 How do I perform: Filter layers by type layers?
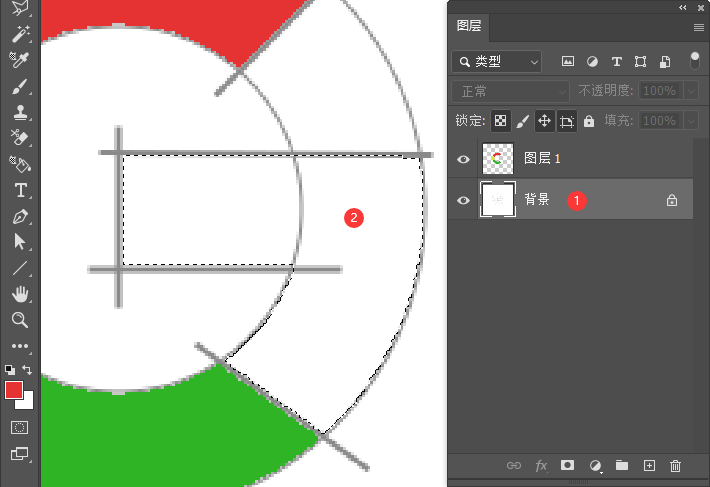point(616,62)
